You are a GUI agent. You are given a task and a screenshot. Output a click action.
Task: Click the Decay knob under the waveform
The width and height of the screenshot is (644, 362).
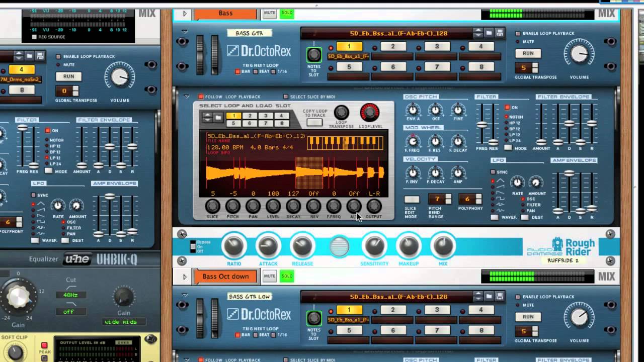(293, 206)
